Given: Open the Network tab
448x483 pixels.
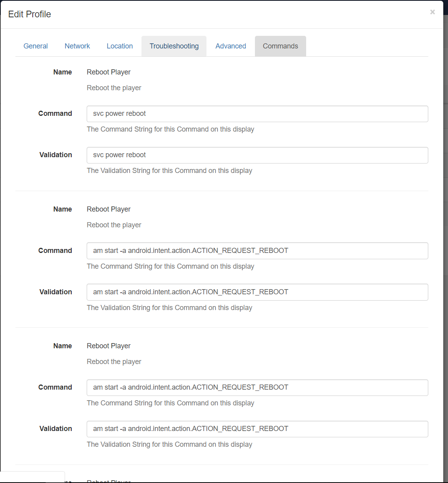Looking at the screenshot, I should 77,46.
